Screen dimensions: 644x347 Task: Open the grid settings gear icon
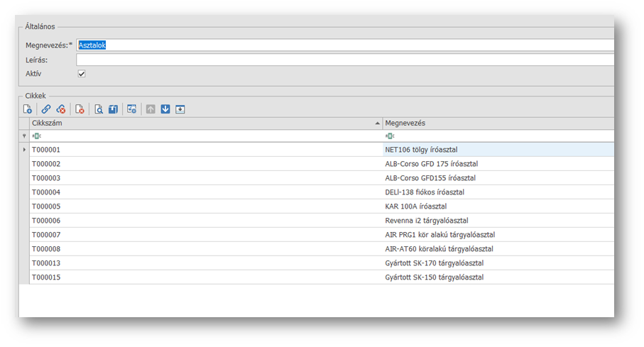[x=132, y=109]
